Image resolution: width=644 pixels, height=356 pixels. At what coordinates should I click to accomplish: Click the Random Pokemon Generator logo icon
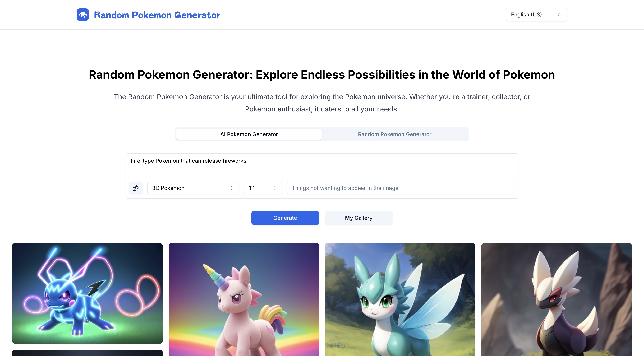pyautogui.click(x=83, y=15)
